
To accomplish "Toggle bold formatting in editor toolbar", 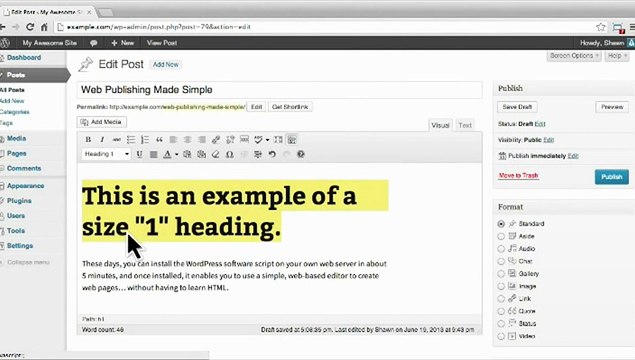I will click(88, 140).
